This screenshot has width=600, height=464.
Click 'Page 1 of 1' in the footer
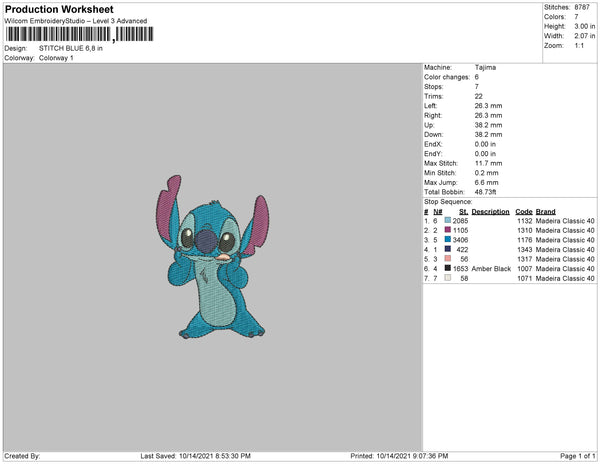(x=578, y=456)
